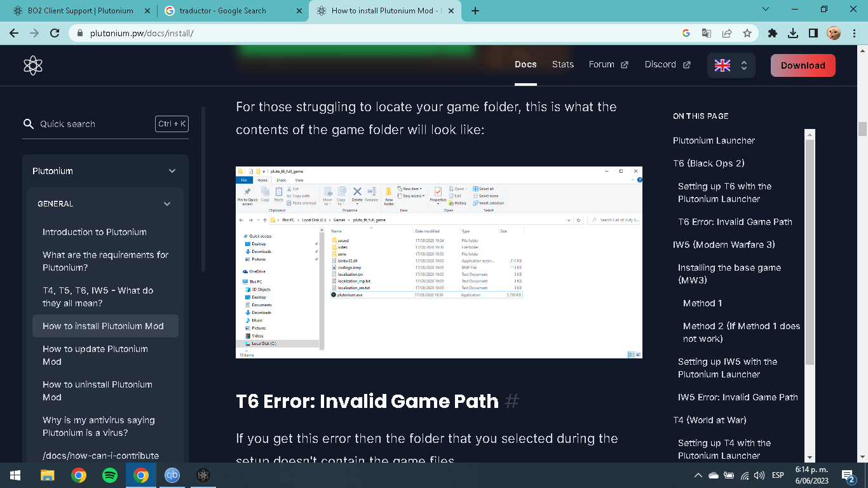Click Chrome back navigation arrow
The image size is (868, 488).
coord(14,33)
